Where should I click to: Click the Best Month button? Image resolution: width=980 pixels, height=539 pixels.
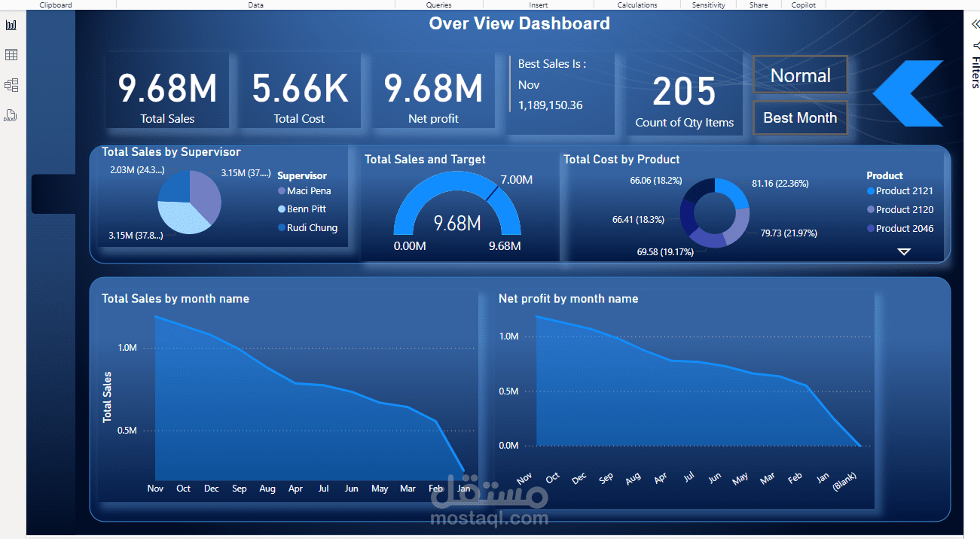800,117
